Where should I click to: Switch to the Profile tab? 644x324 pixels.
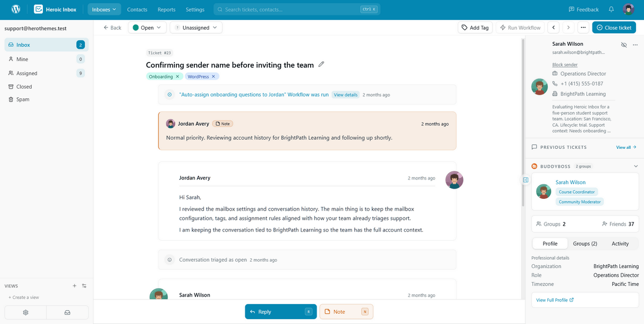[550, 243]
